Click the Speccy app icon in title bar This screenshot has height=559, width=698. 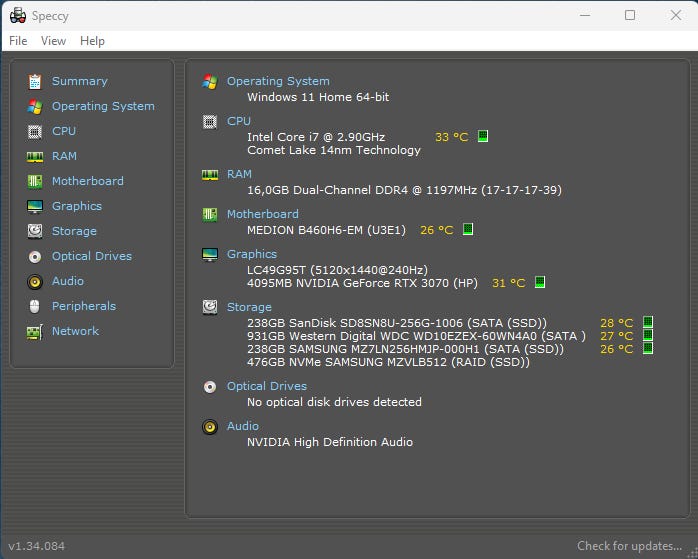[17, 16]
